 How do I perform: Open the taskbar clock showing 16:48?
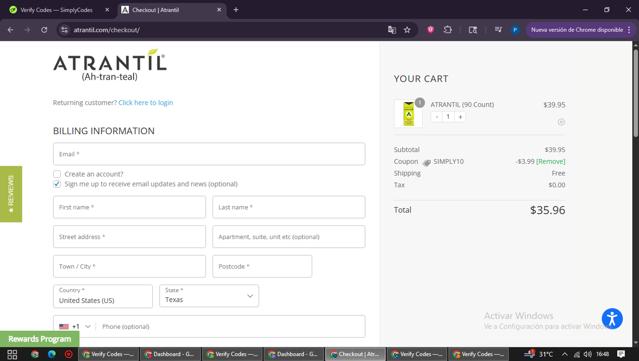(603, 354)
